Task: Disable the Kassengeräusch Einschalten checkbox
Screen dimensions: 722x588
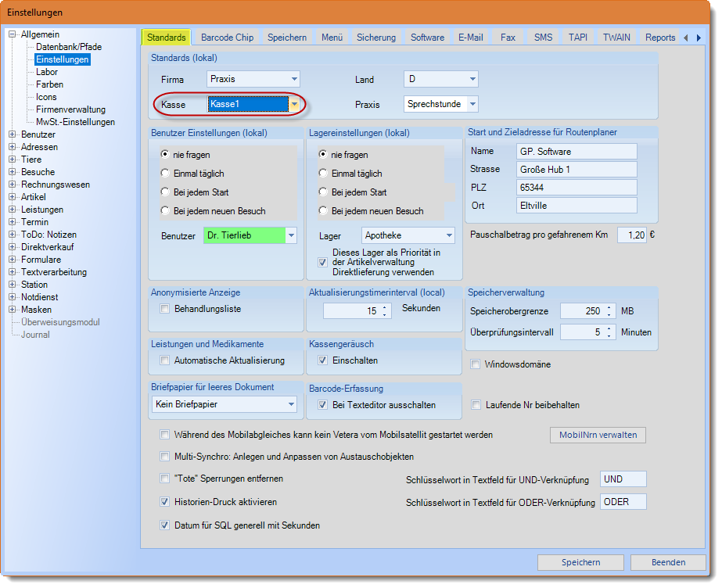Action: (323, 360)
